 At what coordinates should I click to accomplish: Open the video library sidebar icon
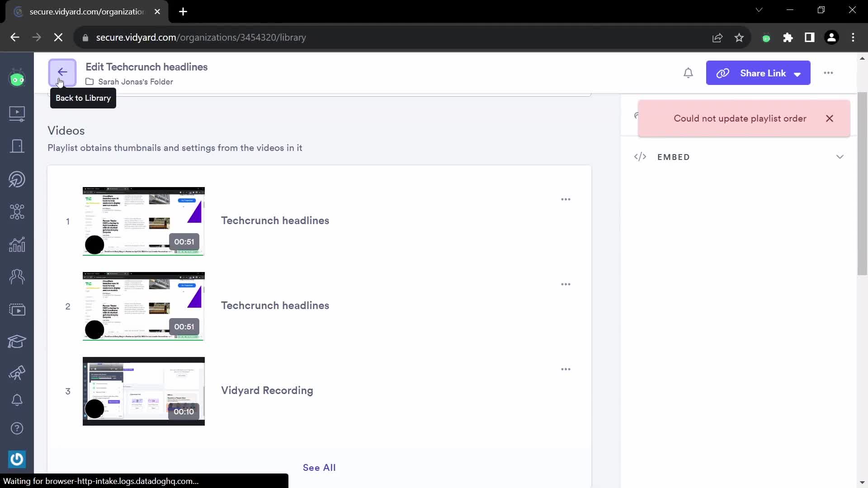pyautogui.click(x=17, y=113)
